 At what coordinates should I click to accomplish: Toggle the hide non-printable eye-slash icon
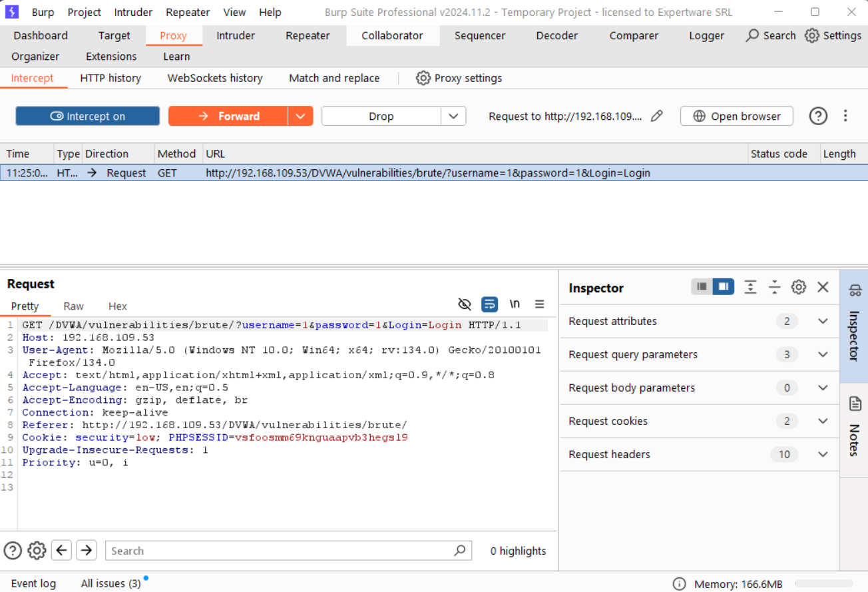(x=465, y=304)
